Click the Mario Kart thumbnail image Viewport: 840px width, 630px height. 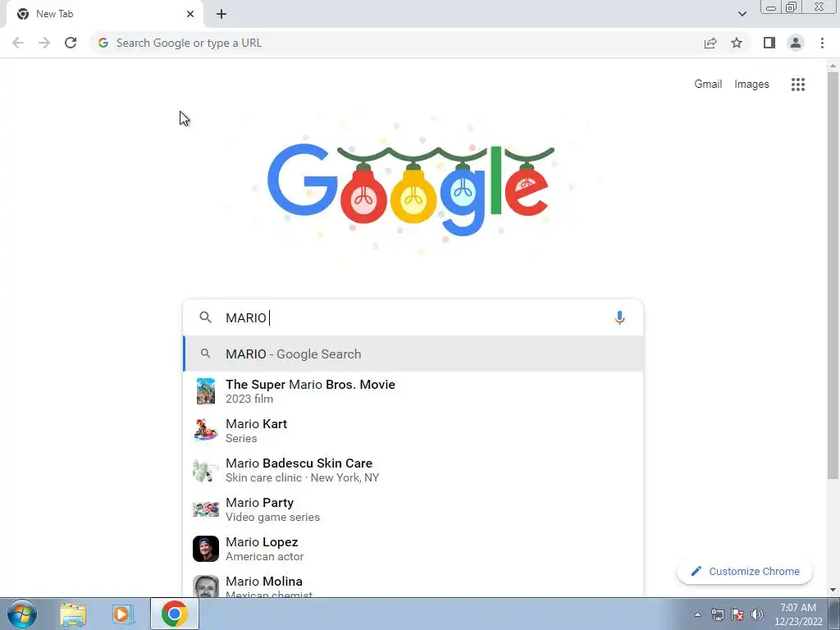point(206,431)
